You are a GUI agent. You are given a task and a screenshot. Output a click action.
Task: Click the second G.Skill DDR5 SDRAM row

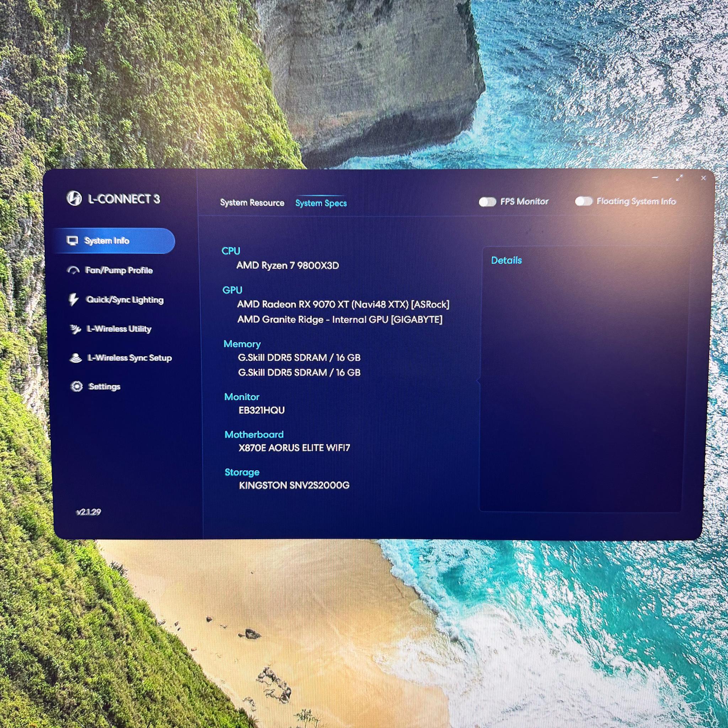[299, 373]
